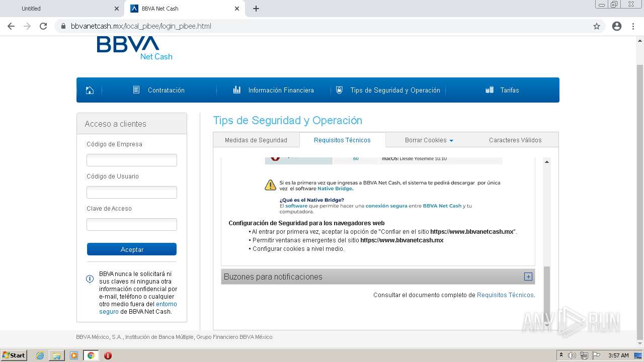Close the Untitled tab
644x362 pixels.
tap(117, 9)
